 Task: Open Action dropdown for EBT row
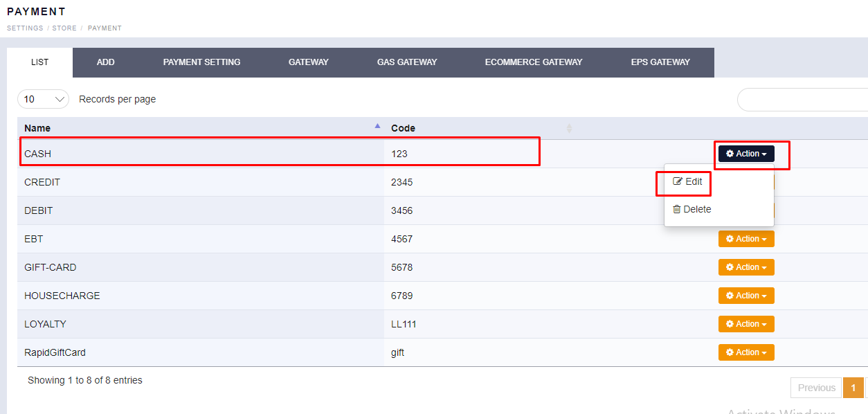746,239
